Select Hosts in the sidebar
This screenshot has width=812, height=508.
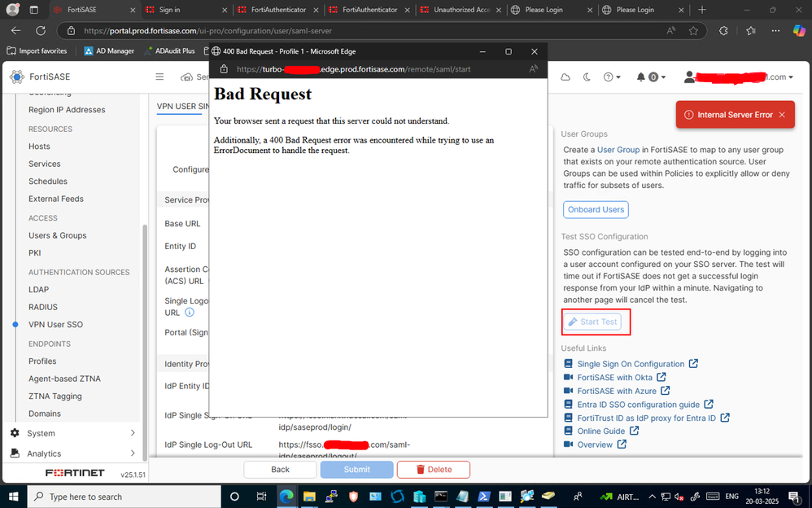point(39,147)
